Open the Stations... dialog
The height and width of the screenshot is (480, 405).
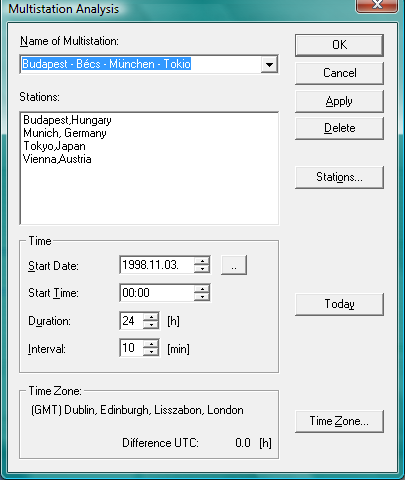(339, 177)
